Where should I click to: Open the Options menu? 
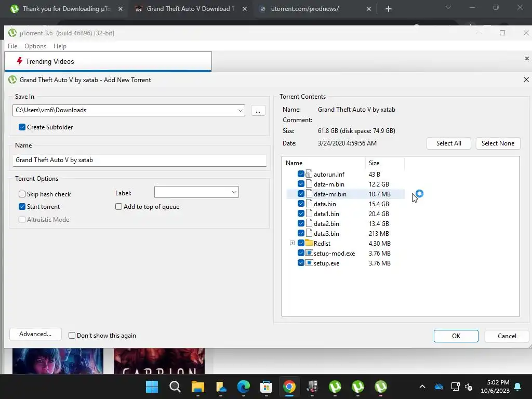tap(35, 46)
